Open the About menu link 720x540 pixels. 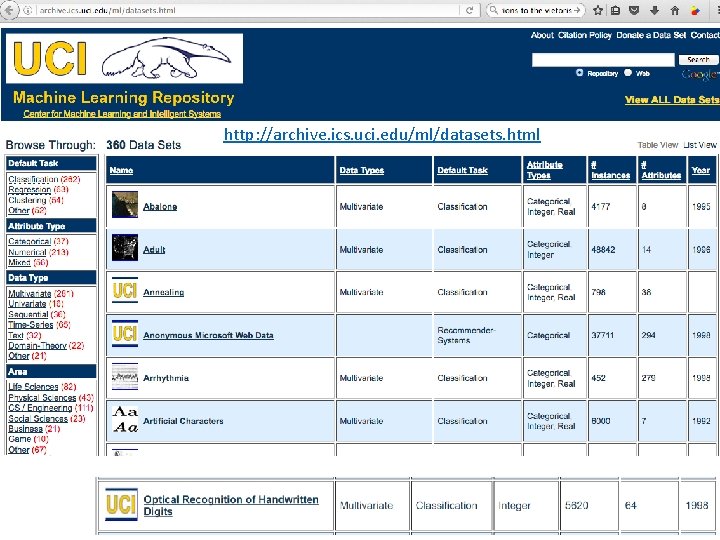tap(542, 35)
